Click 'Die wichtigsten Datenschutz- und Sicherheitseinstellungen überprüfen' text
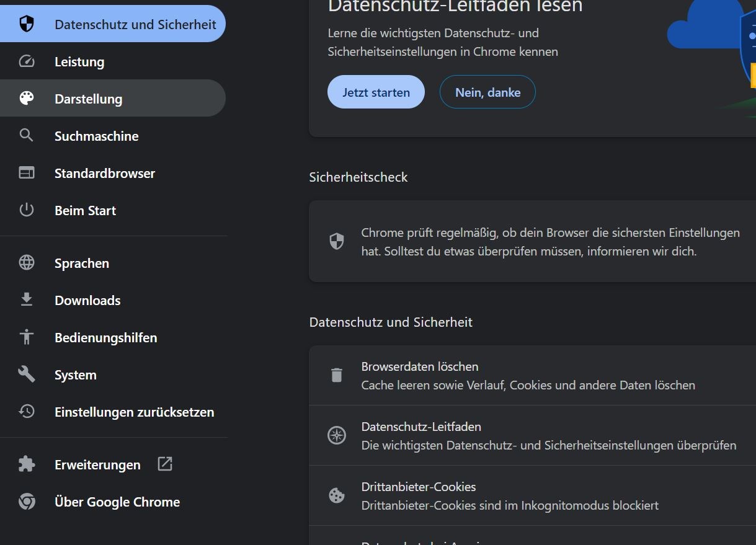Viewport: 756px width, 545px height. (549, 445)
